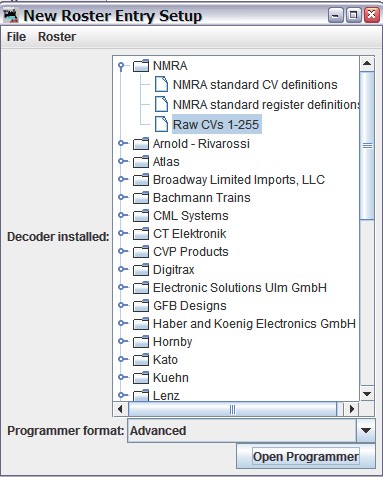Image resolution: width=383 pixels, height=477 pixels.
Task: Click the Bachmann Trains folder icon
Action: point(141,198)
